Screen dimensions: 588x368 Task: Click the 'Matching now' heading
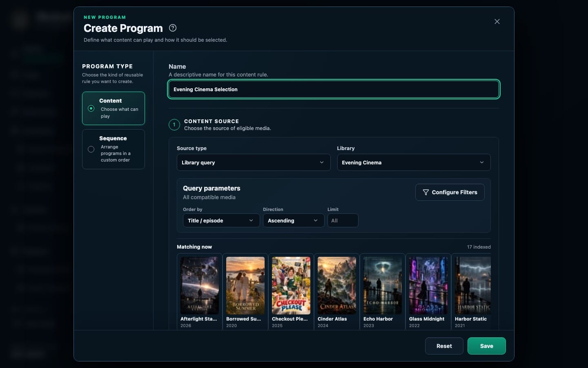click(x=194, y=247)
